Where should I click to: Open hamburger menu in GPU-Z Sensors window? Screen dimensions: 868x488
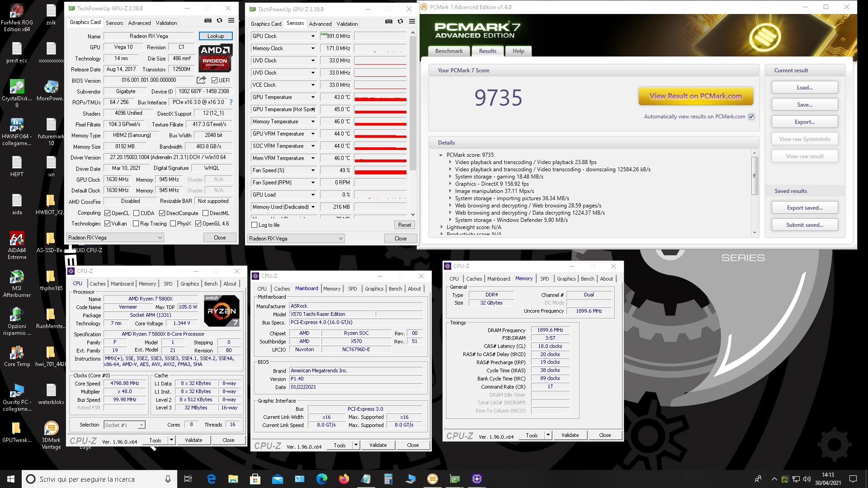click(x=412, y=21)
